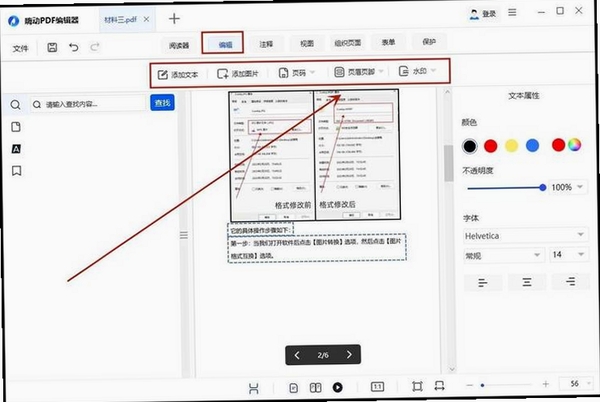Open the hamburger menu beside 登录
600x402 pixels.
click(512, 13)
